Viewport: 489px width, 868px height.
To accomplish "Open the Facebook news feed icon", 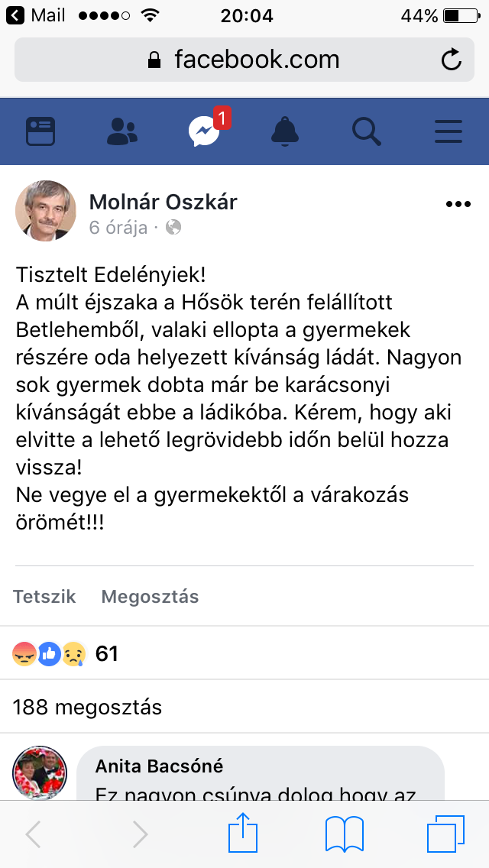I will coord(40,131).
